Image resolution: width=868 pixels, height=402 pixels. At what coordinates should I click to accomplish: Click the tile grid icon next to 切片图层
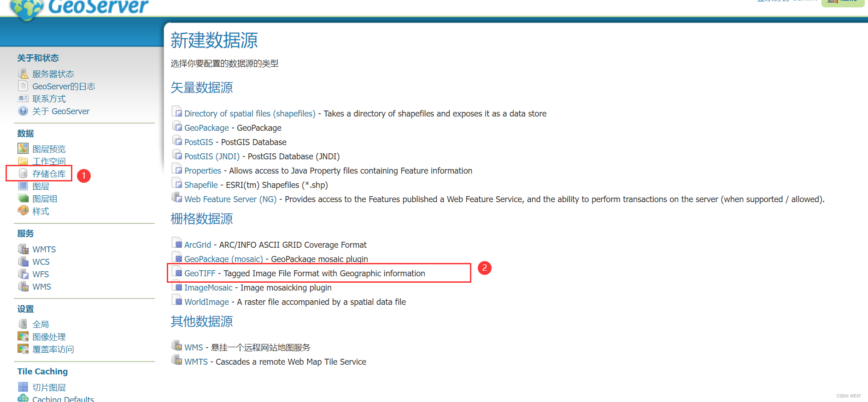click(23, 387)
